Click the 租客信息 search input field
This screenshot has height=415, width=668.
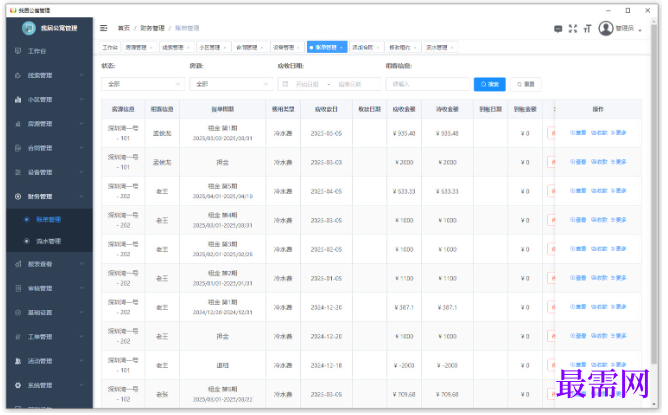coord(427,84)
